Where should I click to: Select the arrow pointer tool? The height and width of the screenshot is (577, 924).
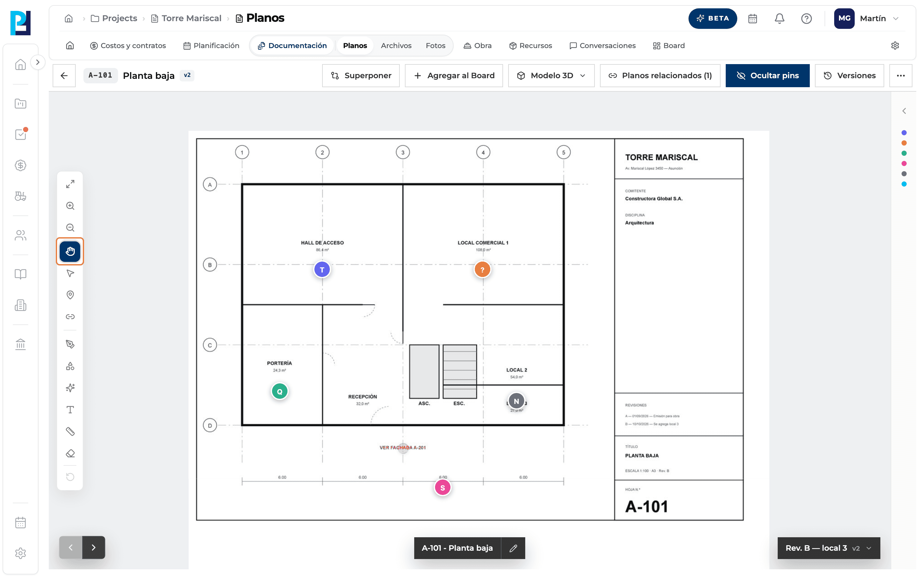coord(70,273)
